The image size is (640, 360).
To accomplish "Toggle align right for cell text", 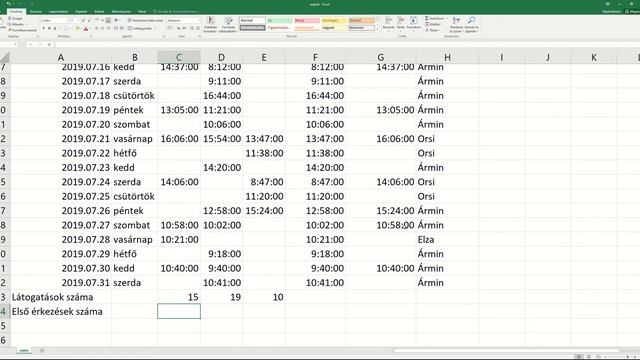I will click(108, 29).
